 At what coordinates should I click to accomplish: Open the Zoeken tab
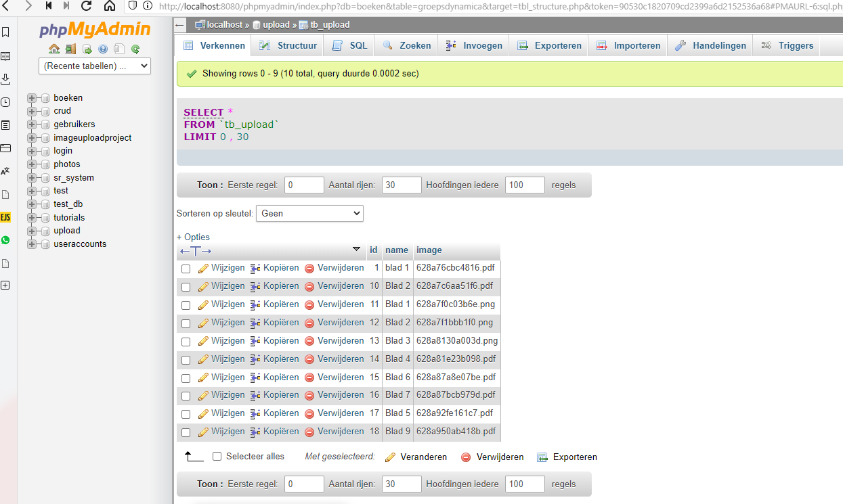coord(407,45)
